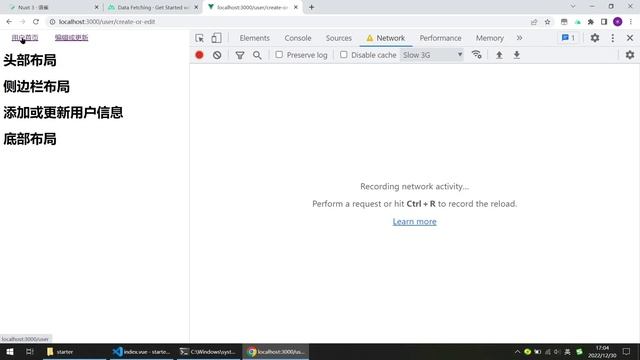Clear the network log

coord(217,55)
